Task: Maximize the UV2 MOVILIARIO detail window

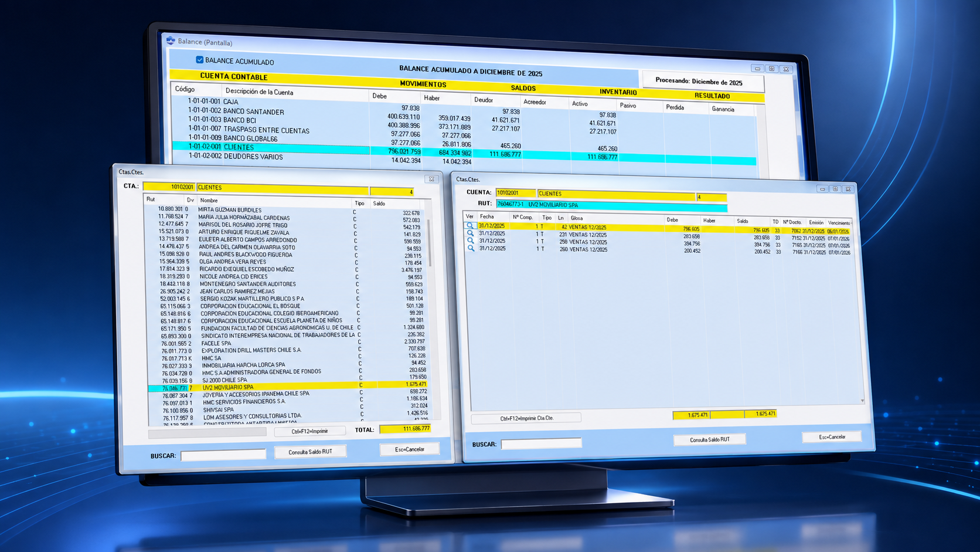Action: pos(835,189)
